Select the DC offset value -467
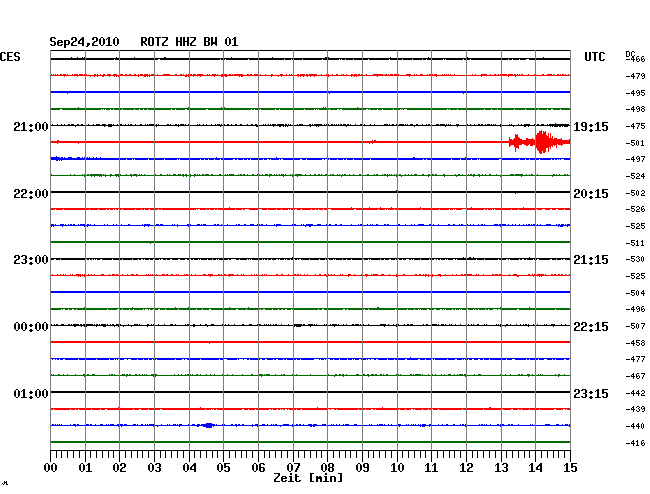The image size is (650, 494). coord(635,376)
